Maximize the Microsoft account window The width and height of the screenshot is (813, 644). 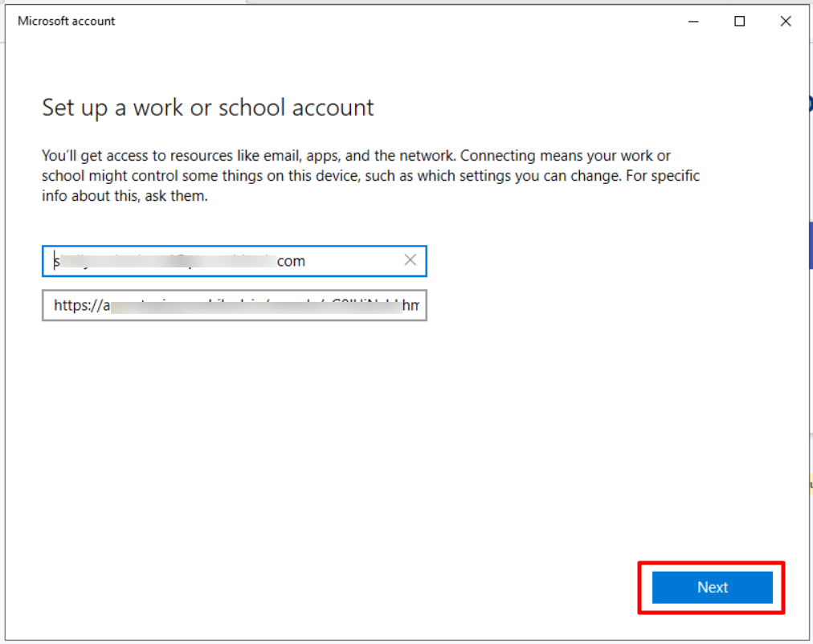point(739,21)
